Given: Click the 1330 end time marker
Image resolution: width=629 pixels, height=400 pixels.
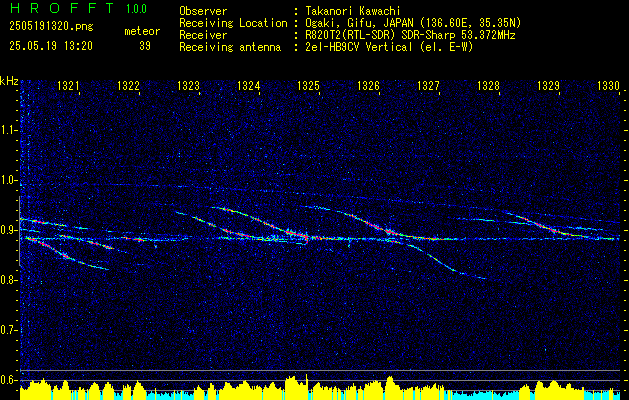Looking at the screenshot, I should point(609,85).
